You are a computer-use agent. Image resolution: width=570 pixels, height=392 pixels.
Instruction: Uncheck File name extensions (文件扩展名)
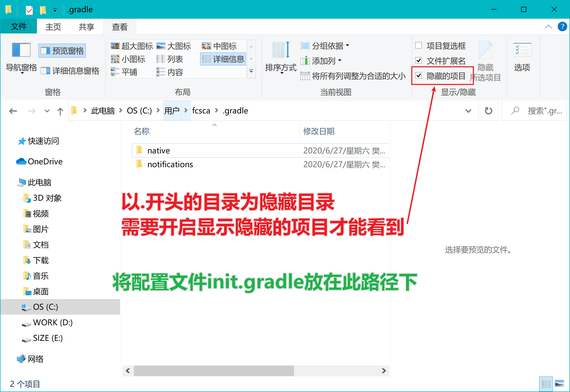pos(418,60)
